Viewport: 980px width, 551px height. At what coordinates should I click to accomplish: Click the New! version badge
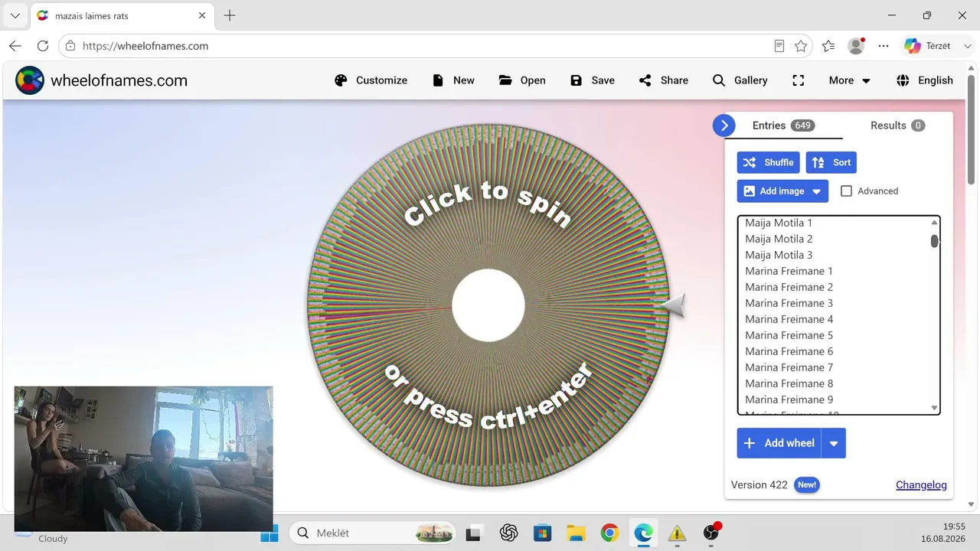[x=806, y=485]
